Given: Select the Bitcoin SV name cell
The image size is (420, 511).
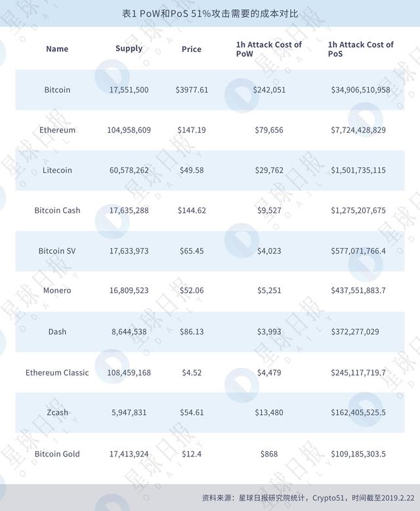Looking at the screenshot, I should (57, 251).
